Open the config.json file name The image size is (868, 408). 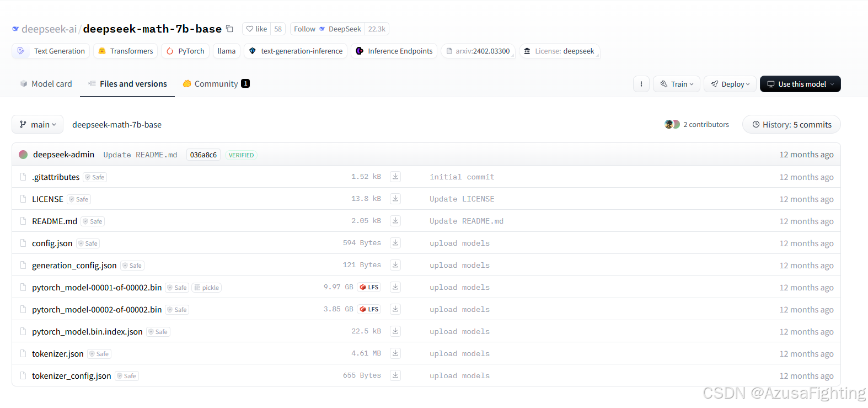pyautogui.click(x=52, y=243)
